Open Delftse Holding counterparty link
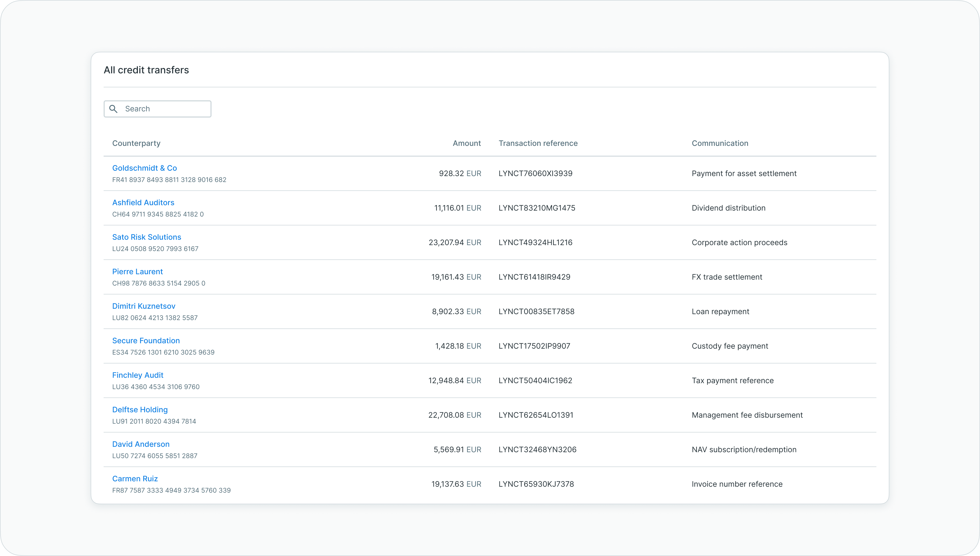Viewport: 980px width, 556px height. [140, 409]
